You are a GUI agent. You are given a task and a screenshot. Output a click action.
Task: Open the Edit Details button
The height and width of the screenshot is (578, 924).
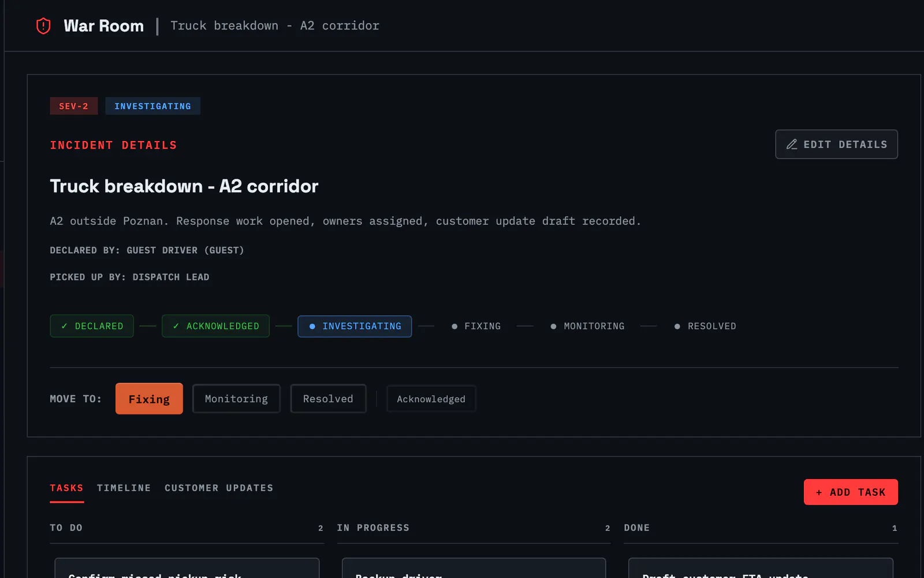(x=836, y=144)
